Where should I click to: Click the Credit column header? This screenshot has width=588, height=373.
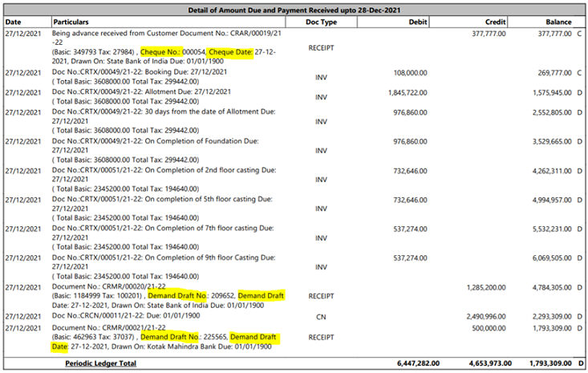(495, 22)
